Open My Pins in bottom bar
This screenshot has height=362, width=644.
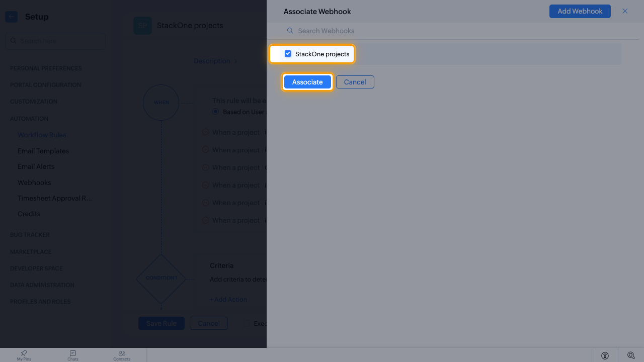[x=24, y=355]
